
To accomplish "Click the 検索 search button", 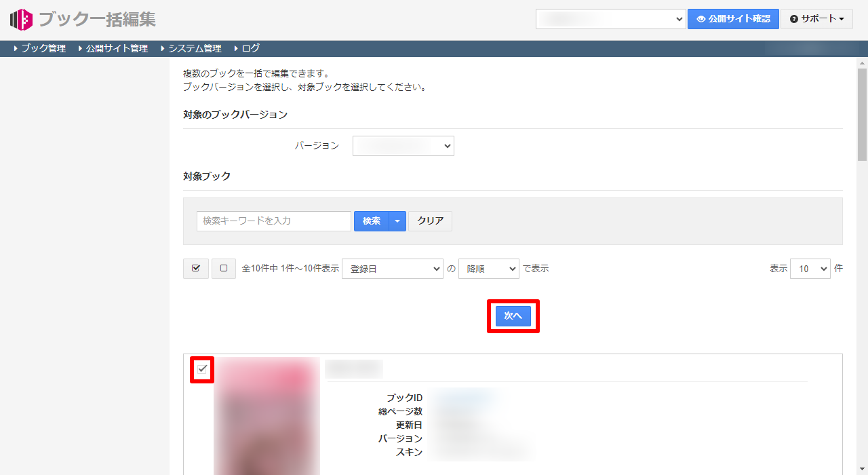I will coord(371,221).
